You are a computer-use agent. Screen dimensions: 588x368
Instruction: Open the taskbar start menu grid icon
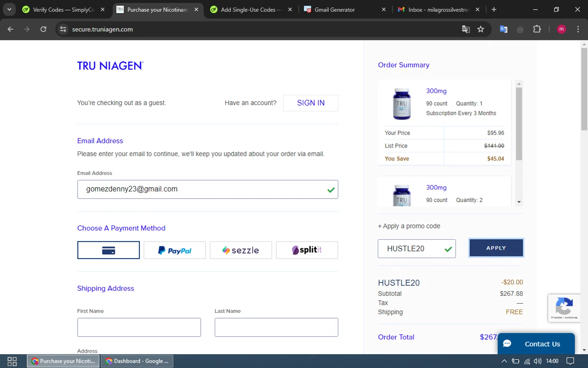[x=12, y=361]
